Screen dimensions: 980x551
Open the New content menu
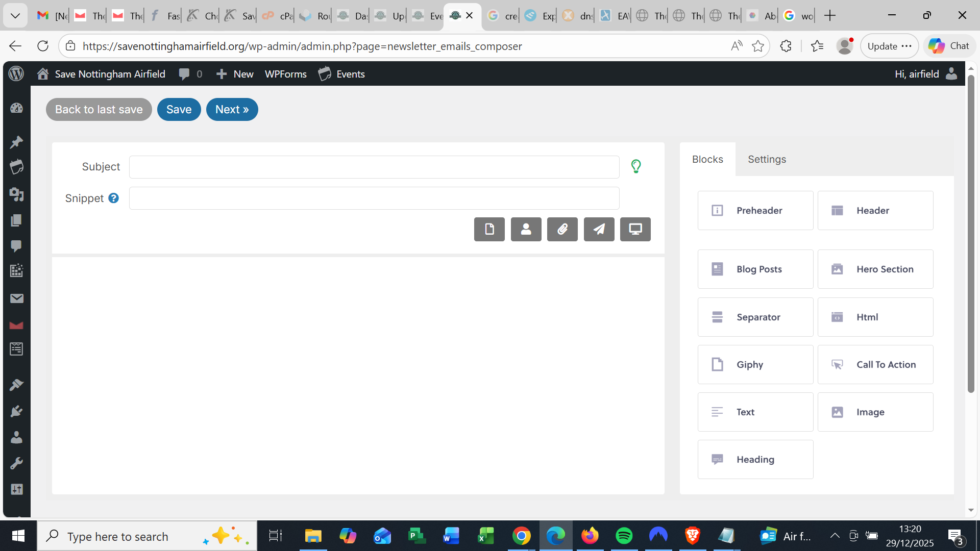(235, 74)
